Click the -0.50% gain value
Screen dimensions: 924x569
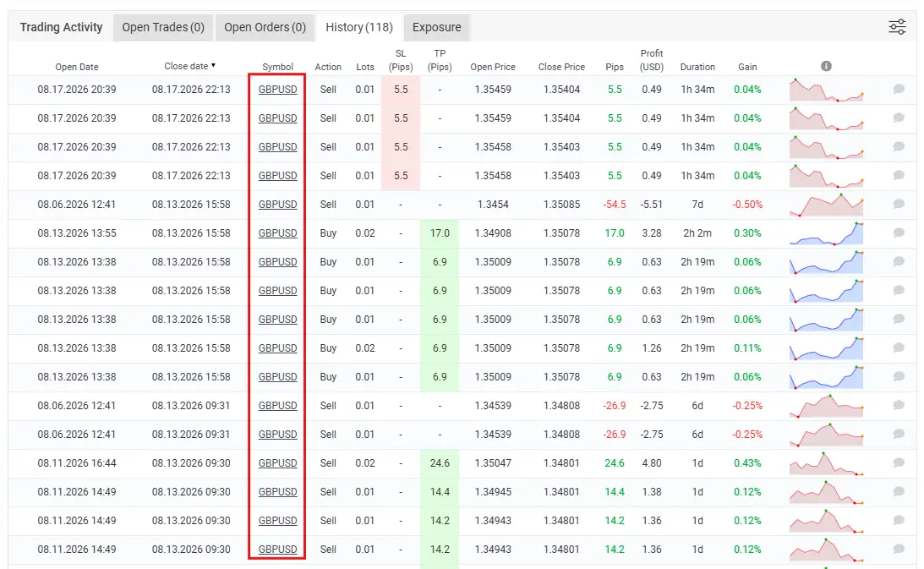(x=748, y=204)
